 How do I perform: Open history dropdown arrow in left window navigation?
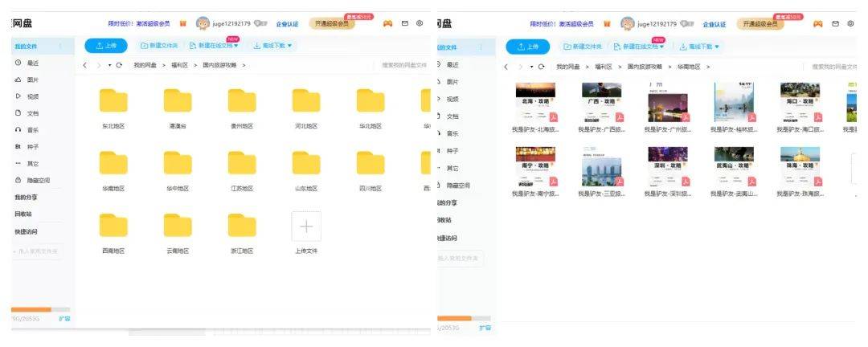[109, 65]
